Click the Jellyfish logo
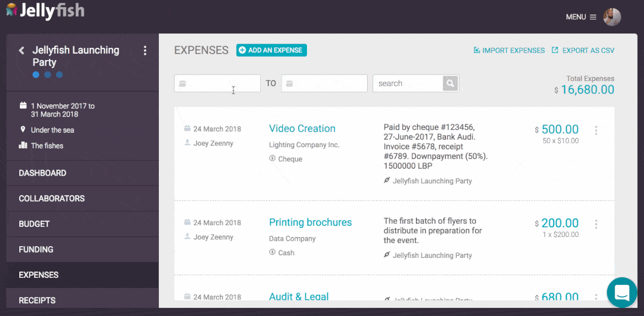 coord(45,11)
